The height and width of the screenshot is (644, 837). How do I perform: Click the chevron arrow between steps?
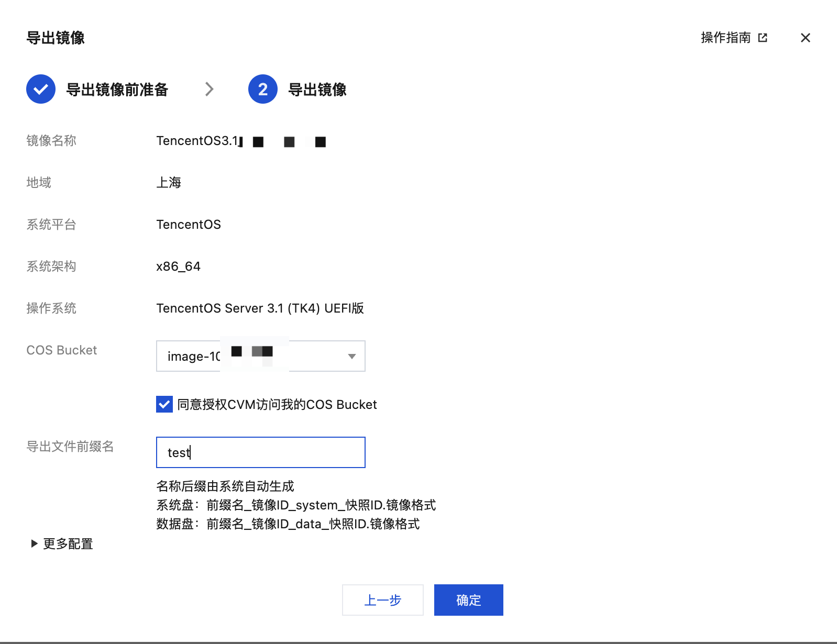[x=210, y=89]
